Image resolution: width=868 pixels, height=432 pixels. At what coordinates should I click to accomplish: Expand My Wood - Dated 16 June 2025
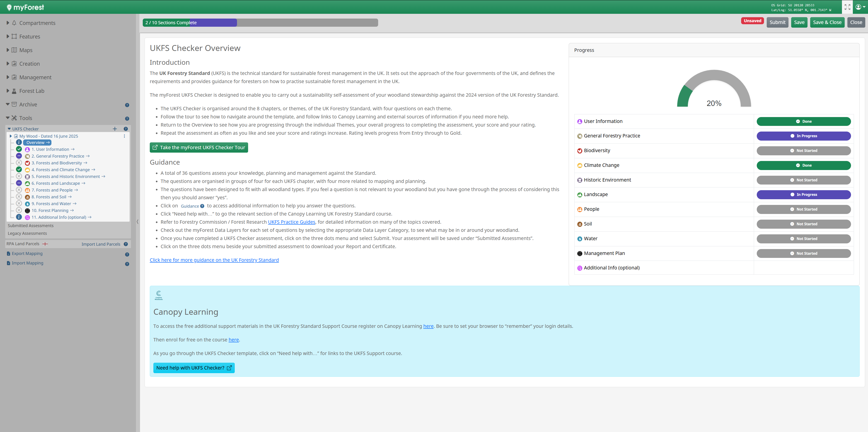pyautogui.click(x=11, y=136)
